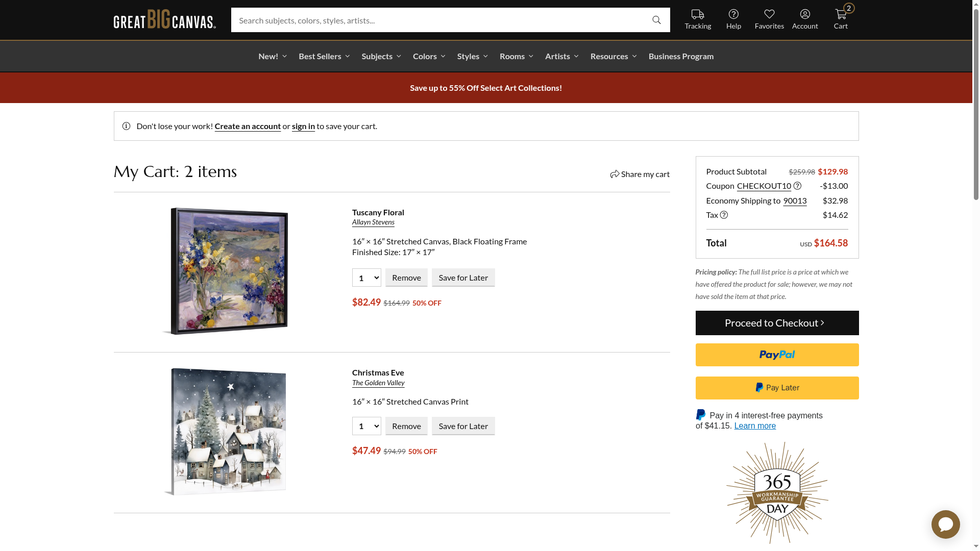Screen dimensions: 980x551
Task: Open Christmas Eve quantity dropdown
Action: [x=366, y=426]
